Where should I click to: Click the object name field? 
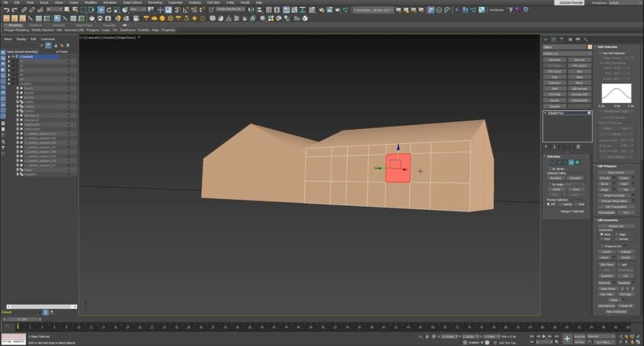pyautogui.click(x=565, y=47)
